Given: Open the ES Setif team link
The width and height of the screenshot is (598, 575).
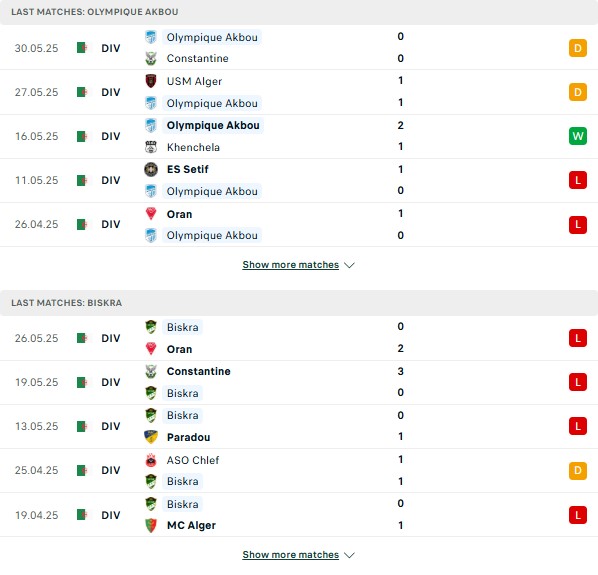Looking at the screenshot, I should coord(188,169).
